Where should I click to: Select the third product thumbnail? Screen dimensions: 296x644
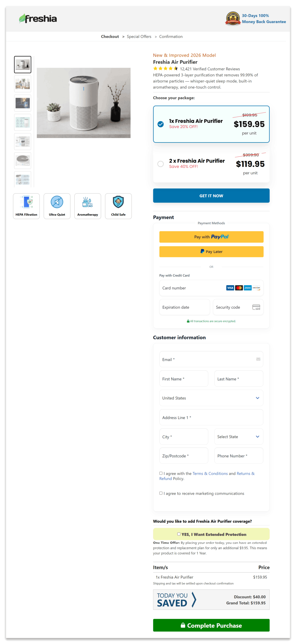23,103
